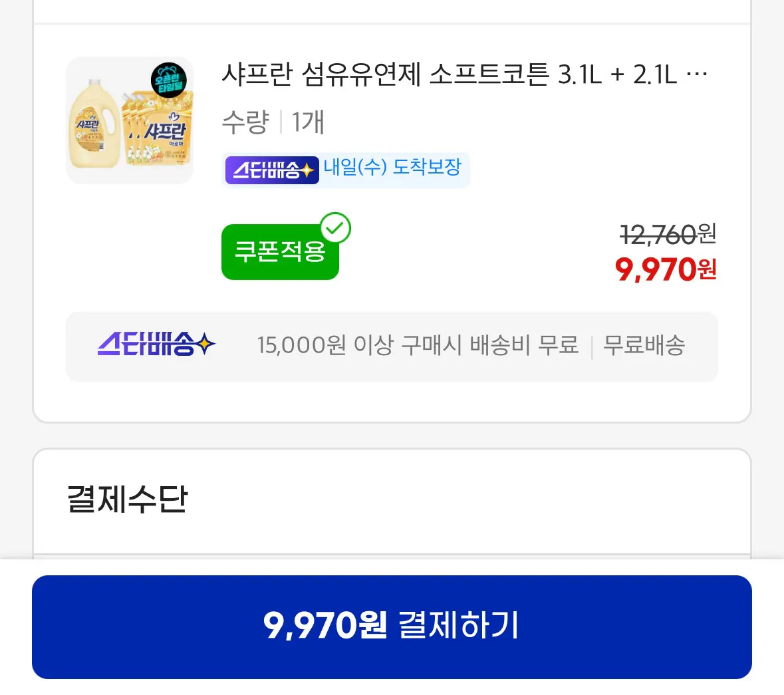Image resolution: width=784 pixels, height=695 pixels.
Task: Click the 스타배송 badge icon next to delivery guarantee
Action: (x=271, y=170)
